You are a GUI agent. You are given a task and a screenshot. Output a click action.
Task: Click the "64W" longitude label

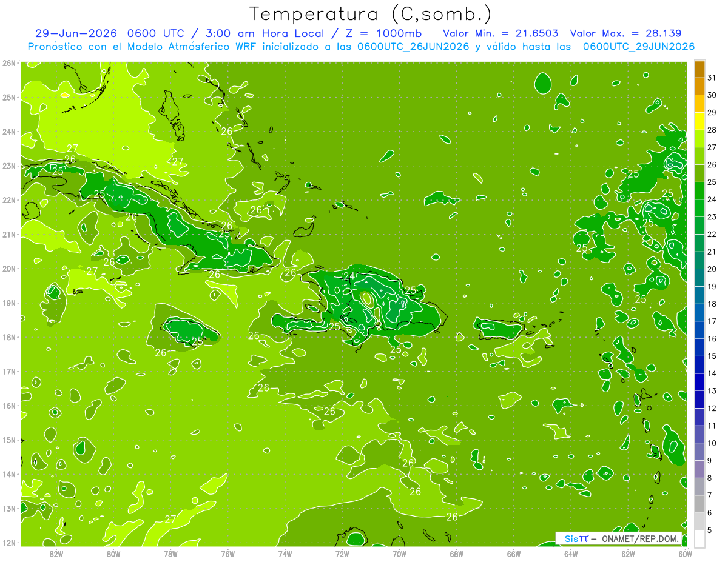point(571,554)
